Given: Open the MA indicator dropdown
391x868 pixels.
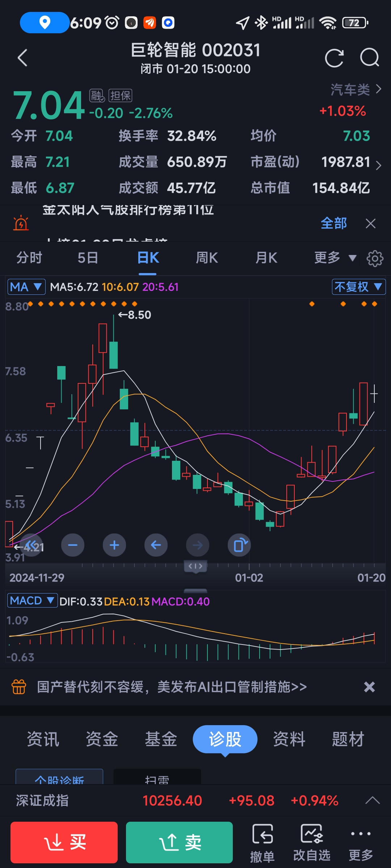Looking at the screenshot, I should pos(26,287).
